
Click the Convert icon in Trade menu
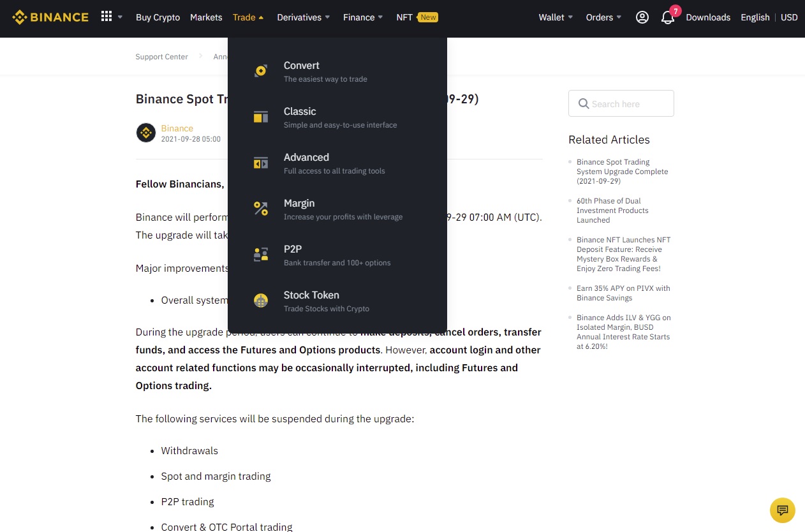(260, 71)
